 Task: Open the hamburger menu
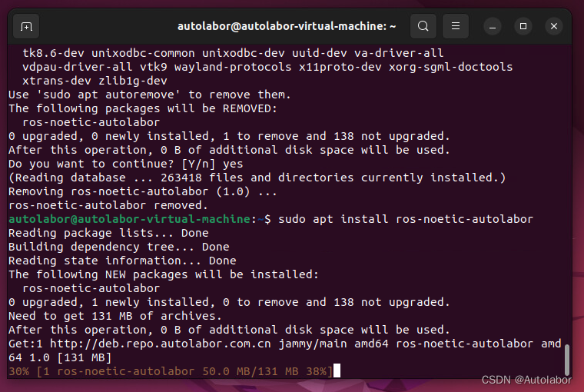456,26
